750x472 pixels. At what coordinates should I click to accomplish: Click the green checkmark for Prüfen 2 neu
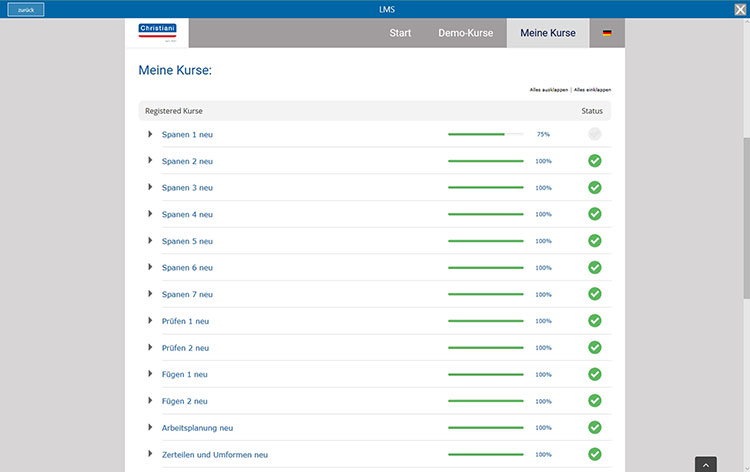coord(595,347)
